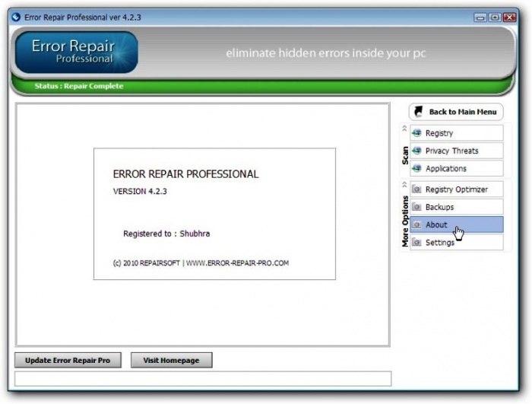Open the Applications scan item
The width and height of the screenshot is (532, 404).
pyautogui.click(x=457, y=168)
